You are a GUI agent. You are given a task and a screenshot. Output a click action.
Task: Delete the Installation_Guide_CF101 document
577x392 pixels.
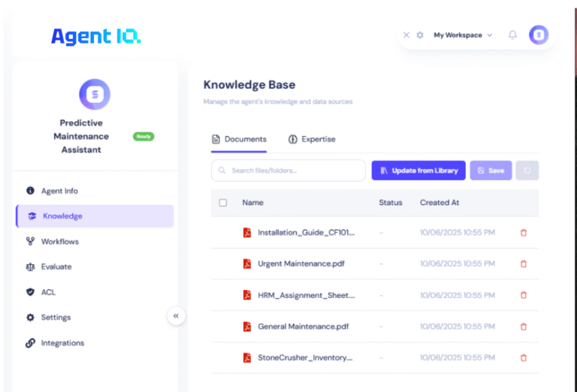[x=524, y=233]
